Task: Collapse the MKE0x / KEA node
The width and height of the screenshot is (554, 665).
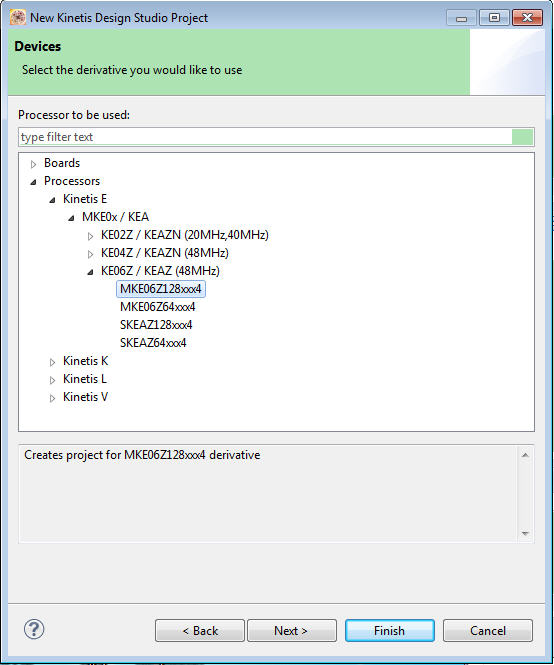Action: [71, 218]
